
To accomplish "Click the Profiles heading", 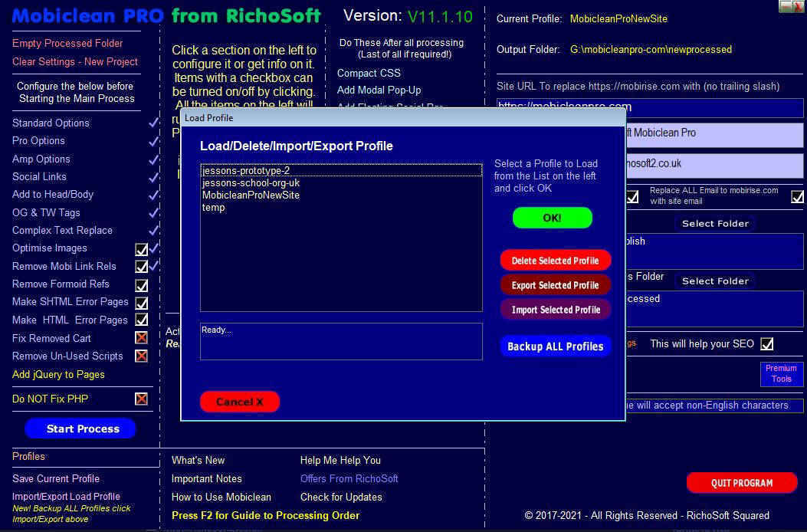I will pyautogui.click(x=29, y=456).
